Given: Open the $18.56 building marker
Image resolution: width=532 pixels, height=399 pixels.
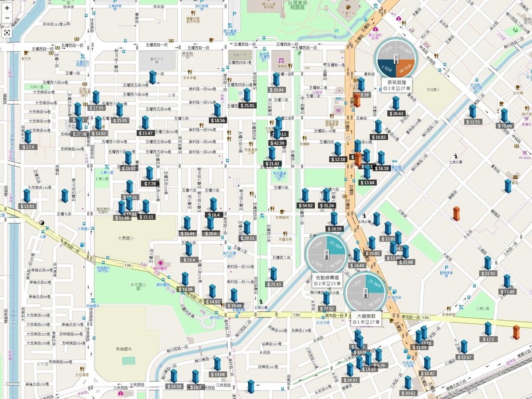Looking at the screenshot, I should pyautogui.click(x=218, y=110).
